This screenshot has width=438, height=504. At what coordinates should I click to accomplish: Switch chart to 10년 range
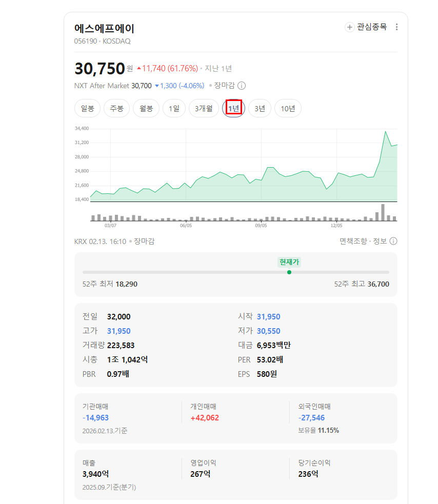[288, 109]
